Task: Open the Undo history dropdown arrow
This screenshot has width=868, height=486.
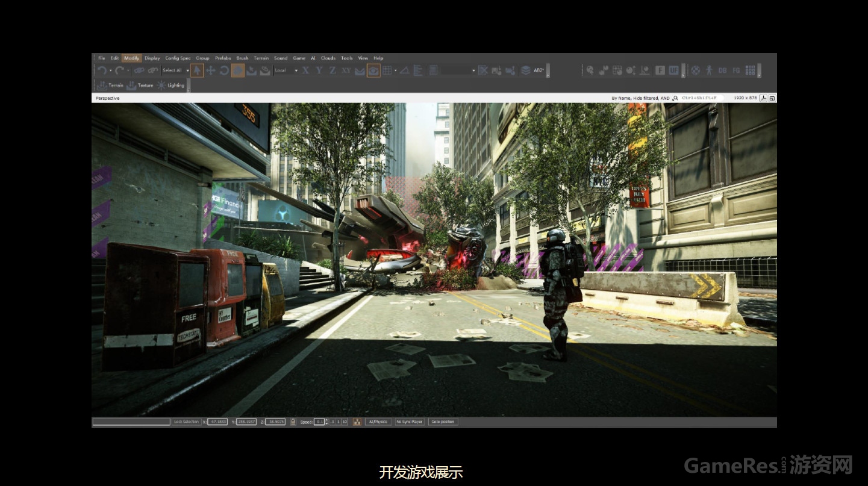Action: tap(110, 70)
